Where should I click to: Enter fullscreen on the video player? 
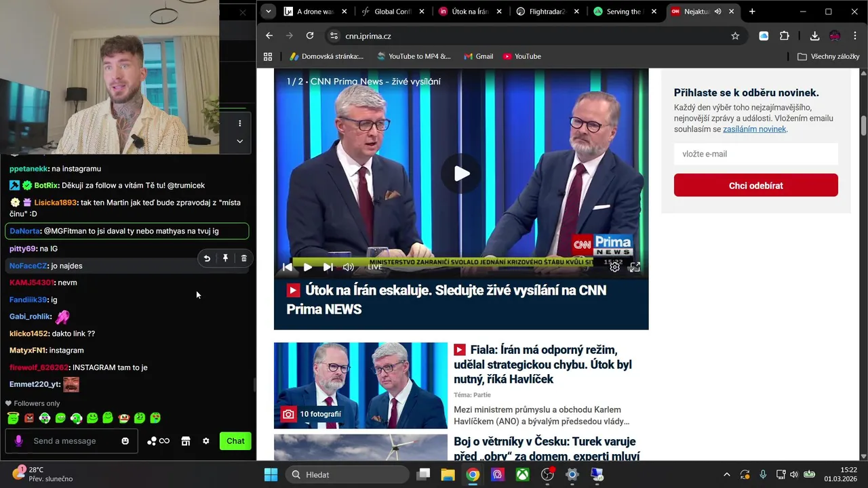point(635,267)
